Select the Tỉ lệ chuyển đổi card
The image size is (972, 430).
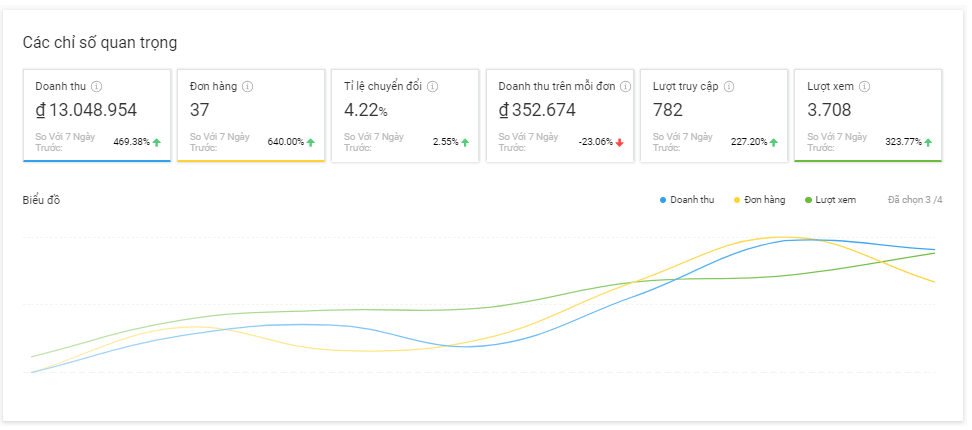tap(405, 115)
